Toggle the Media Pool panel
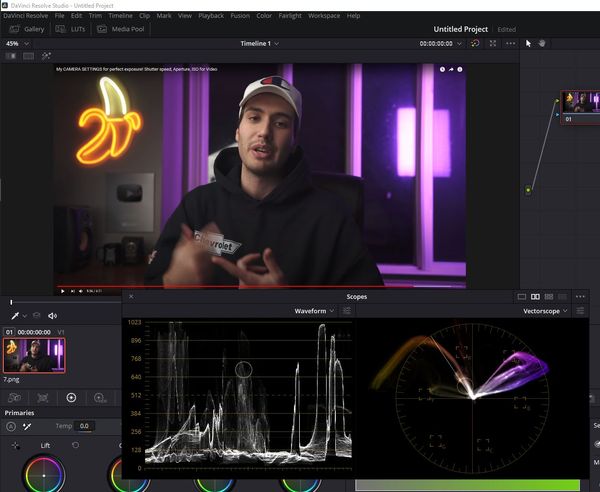The width and height of the screenshot is (600, 492). tap(119, 29)
